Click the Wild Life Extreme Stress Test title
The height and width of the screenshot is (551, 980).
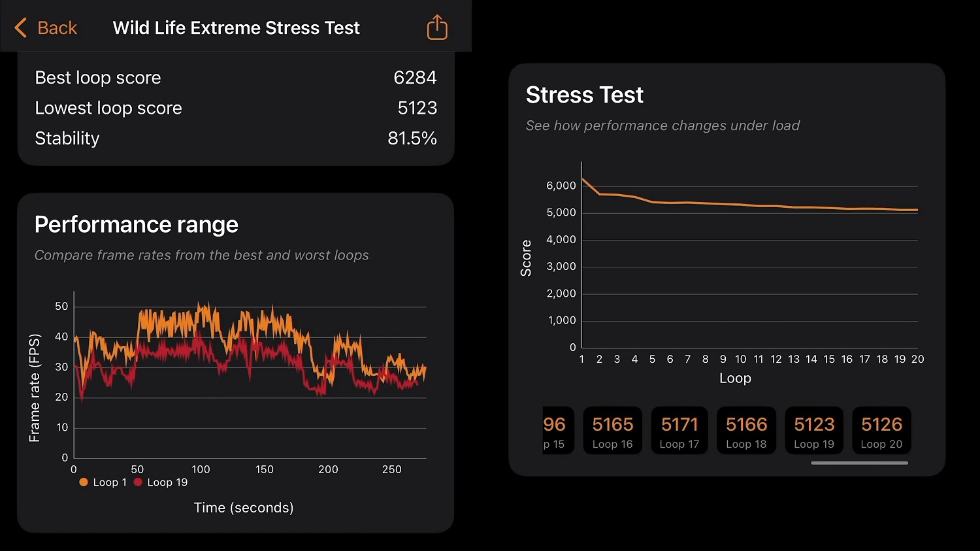click(x=236, y=27)
